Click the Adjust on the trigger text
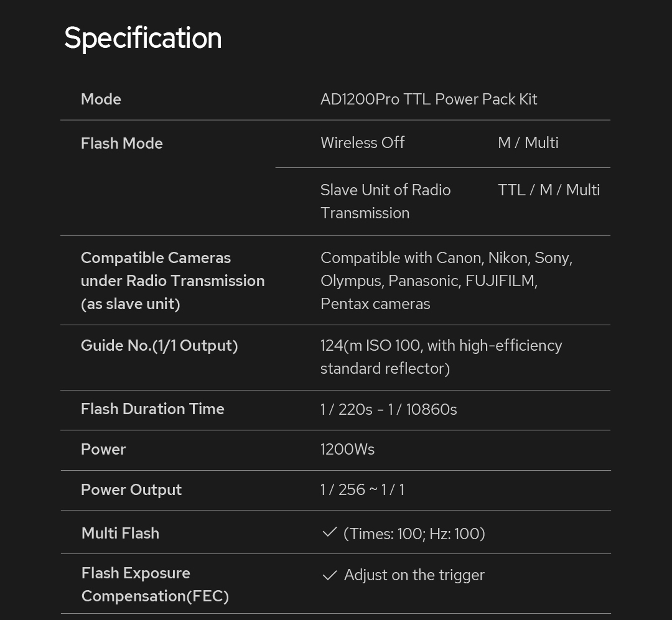The image size is (672, 620). tap(414, 575)
